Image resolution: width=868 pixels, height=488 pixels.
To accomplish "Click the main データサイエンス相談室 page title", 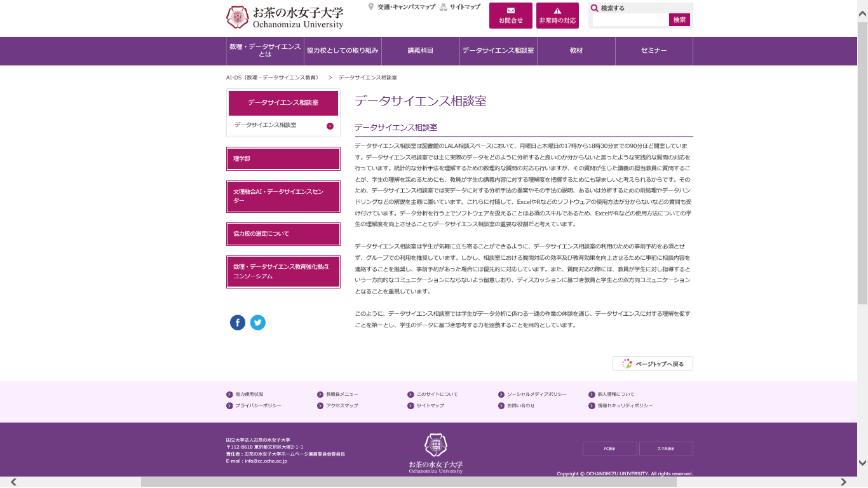I will [x=421, y=101].
